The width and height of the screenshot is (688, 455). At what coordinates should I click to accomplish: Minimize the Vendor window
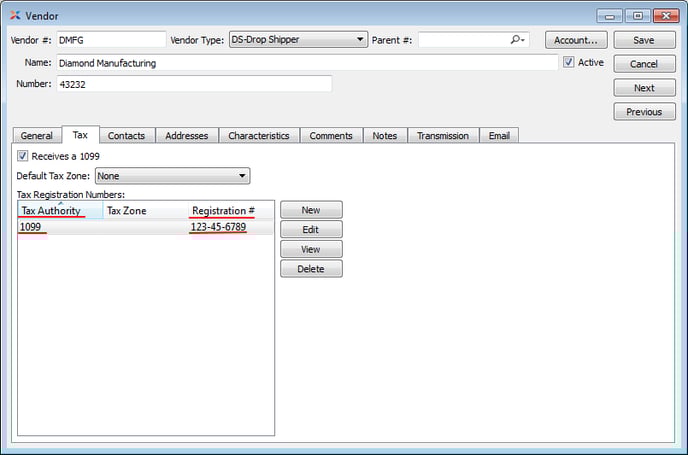point(610,16)
